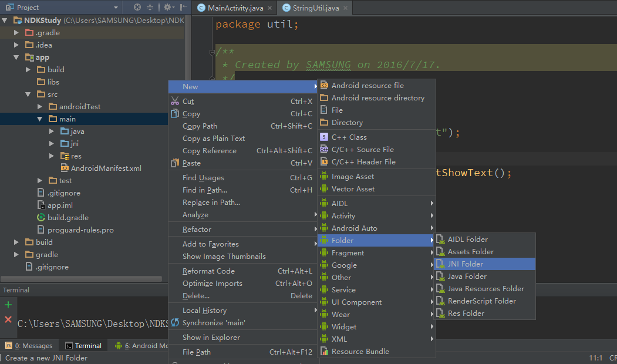Image resolution: width=617 pixels, height=364 pixels.
Task: Expand the .idea folder
Action: coord(16,45)
